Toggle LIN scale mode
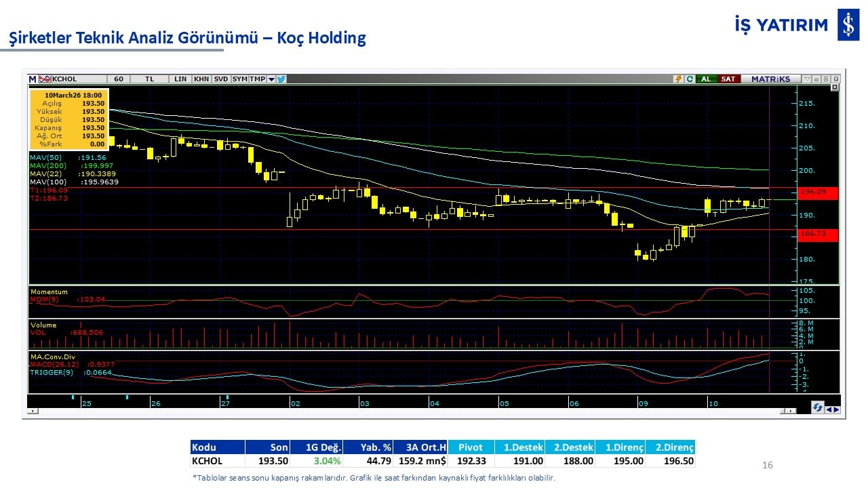 (180, 79)
